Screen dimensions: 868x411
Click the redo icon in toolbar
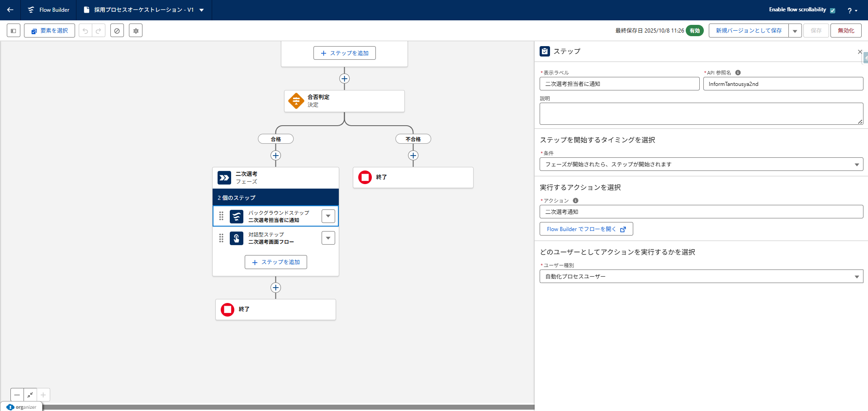(99, 31)
